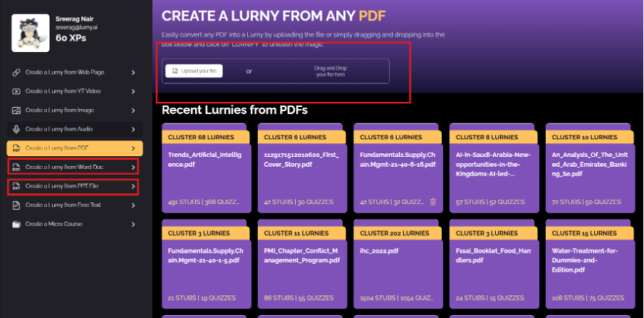The image size is (644, 318).
Task: Expand Create a Lurny from Audio chevron
Action: click(x=133, y=130)
